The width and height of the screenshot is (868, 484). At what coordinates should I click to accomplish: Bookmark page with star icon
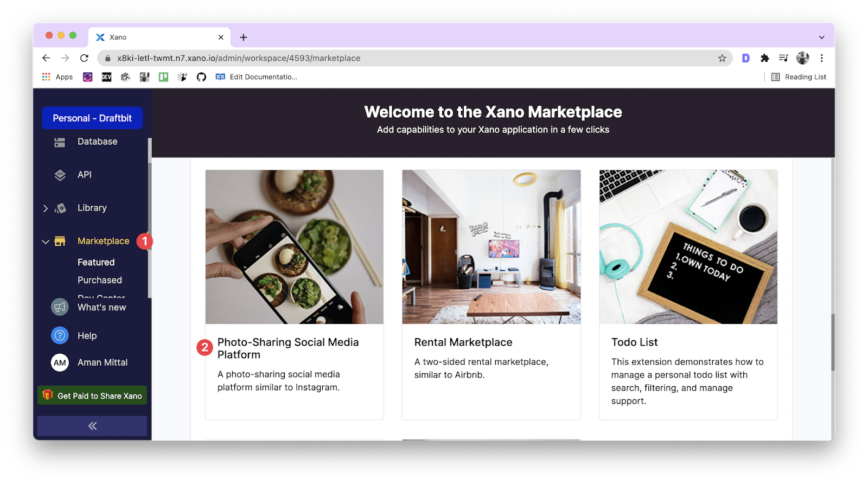(722, 58)
